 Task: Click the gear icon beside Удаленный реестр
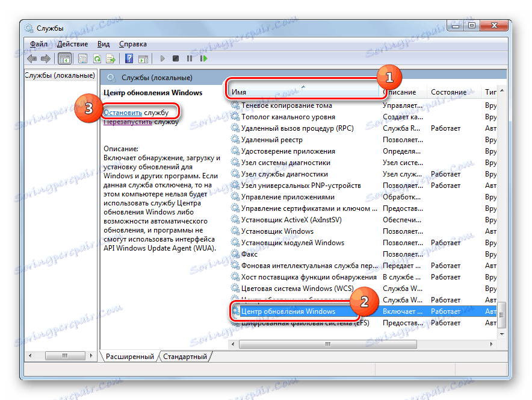click(x=235, y=139)
